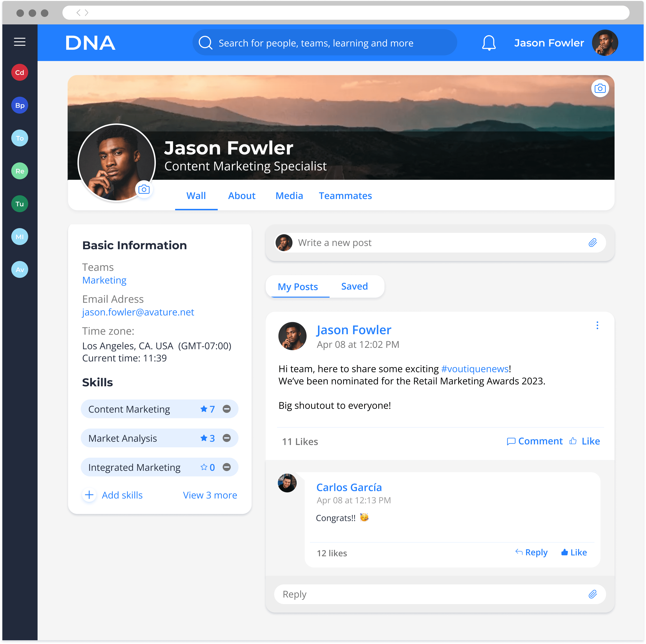Screen dimensions: 646x644
Task: Open the Media profile tab
Action: (x=289, y=196)
